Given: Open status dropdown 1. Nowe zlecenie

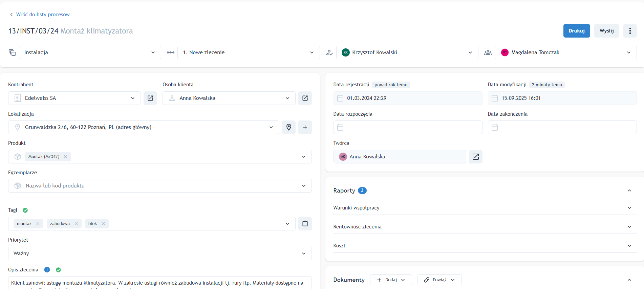Looking at the screenshot, I should 248,52.
